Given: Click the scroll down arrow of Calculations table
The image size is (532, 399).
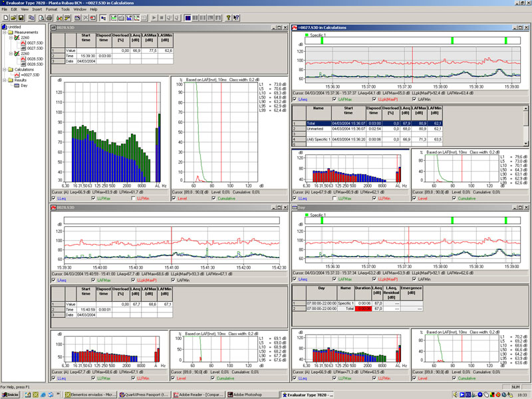Looking at the screenshot, I should tap(526, 144).
